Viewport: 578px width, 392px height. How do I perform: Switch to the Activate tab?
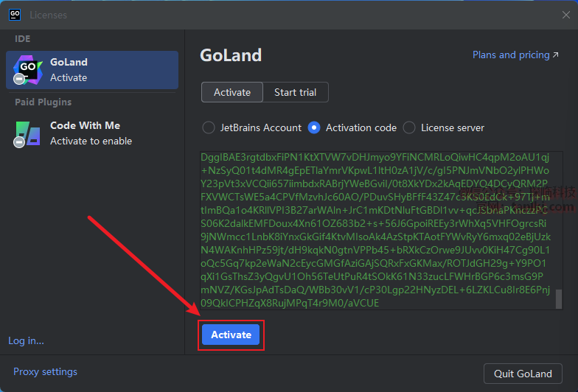[232, 92]
